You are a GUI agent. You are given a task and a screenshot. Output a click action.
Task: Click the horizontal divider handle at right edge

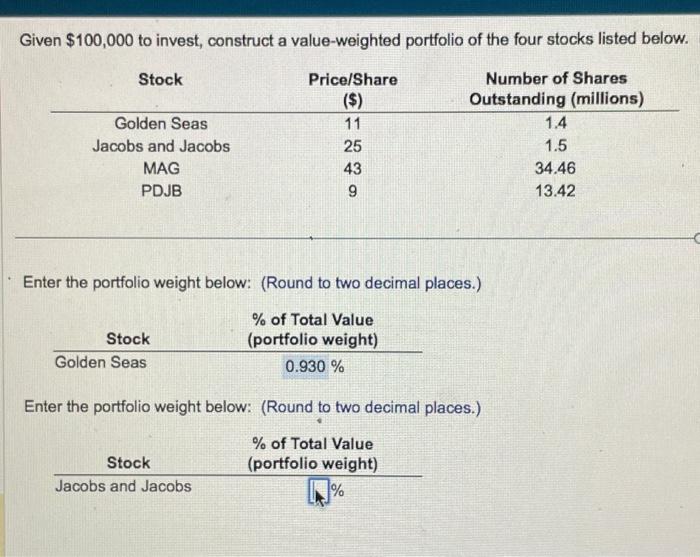(697, 239)
